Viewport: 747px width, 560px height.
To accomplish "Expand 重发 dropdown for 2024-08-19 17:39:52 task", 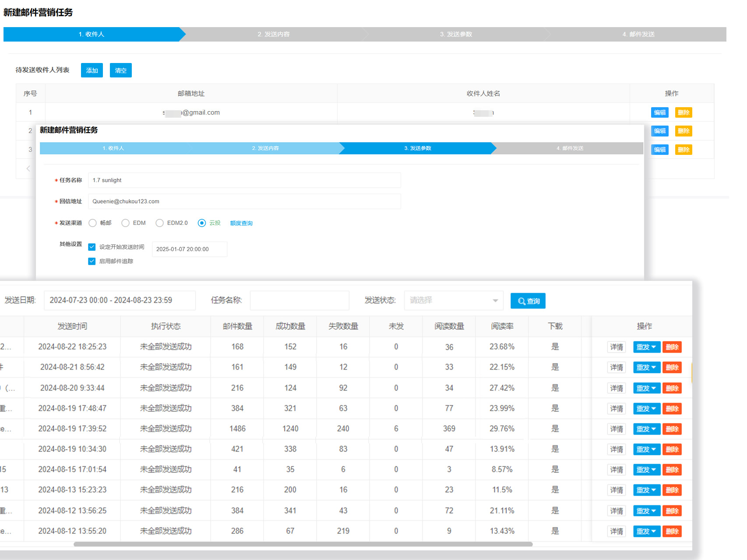I will click(646, 429).
